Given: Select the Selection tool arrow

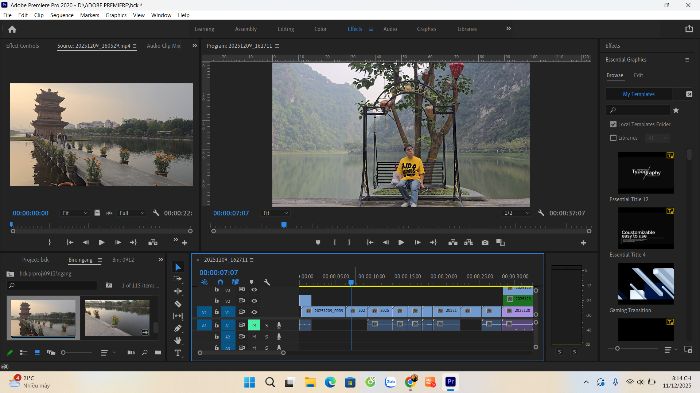Looking at the screenshot, I should 178,267.
